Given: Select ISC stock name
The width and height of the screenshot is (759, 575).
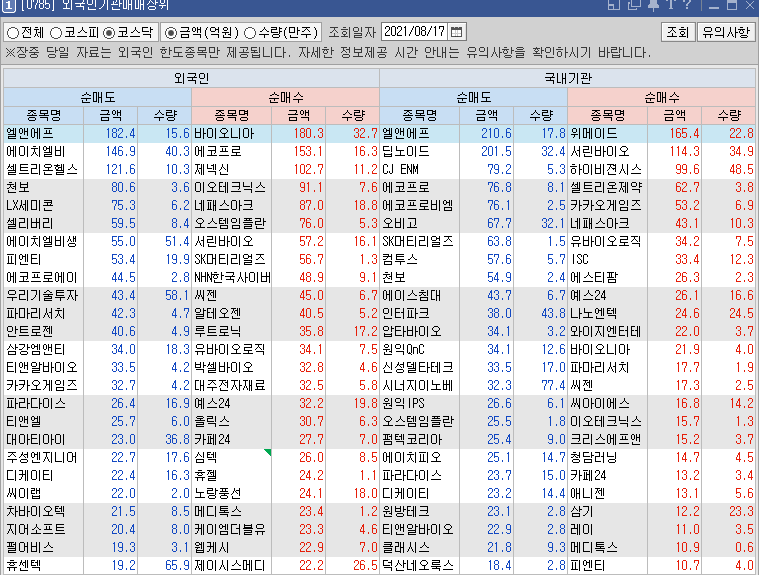Looking at the screenshot, I should coord(580,259).
